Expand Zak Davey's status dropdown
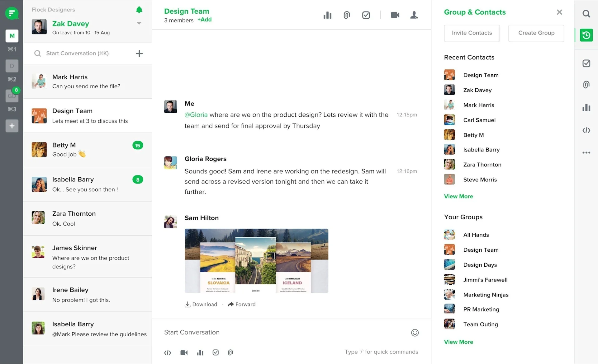 pyautogui.click(x=139, y=23)
